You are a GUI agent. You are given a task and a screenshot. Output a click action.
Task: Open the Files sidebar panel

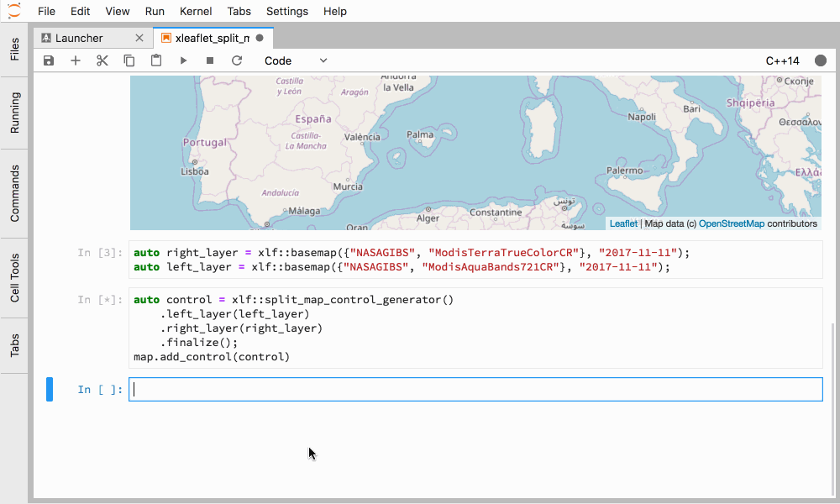[x=14, y=50]
